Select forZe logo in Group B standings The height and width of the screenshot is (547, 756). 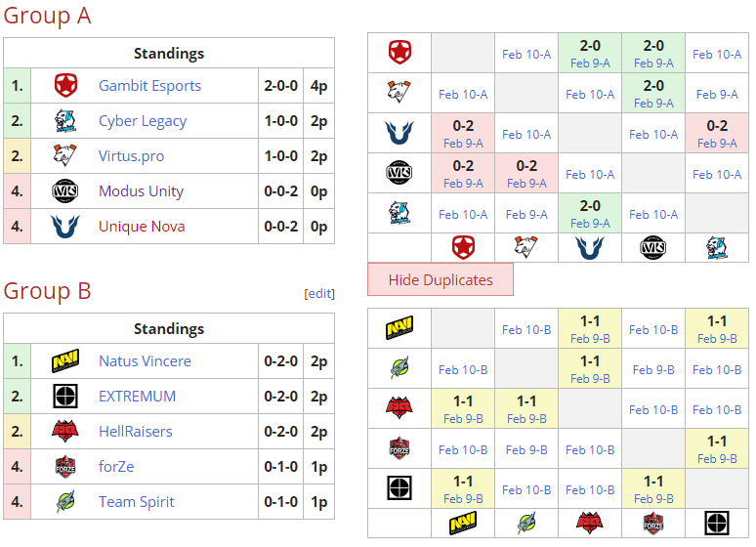tap(65, 467)
